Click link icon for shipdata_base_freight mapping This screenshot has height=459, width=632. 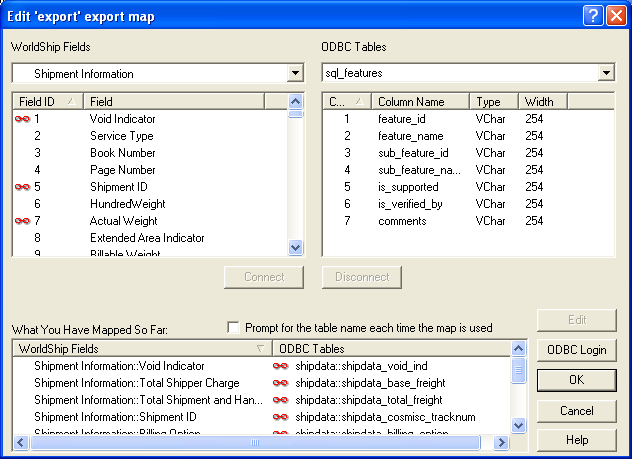point(281,383)
